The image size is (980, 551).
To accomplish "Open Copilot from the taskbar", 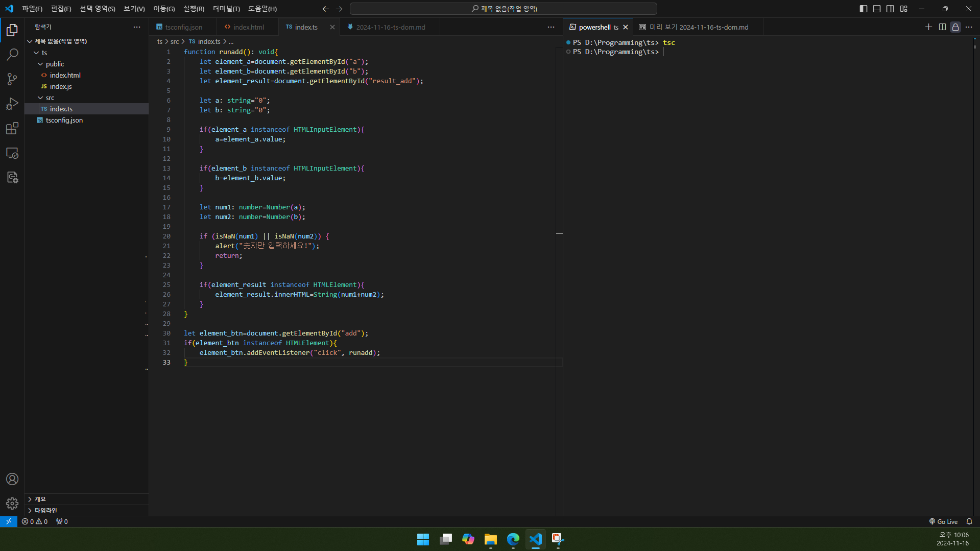I will (x=468, y=539).
